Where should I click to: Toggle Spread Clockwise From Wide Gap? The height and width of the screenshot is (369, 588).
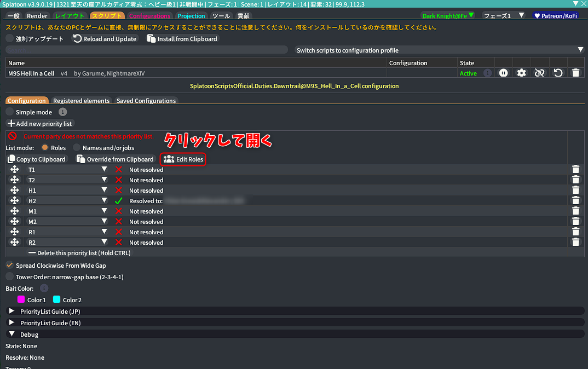click(10, 266)
